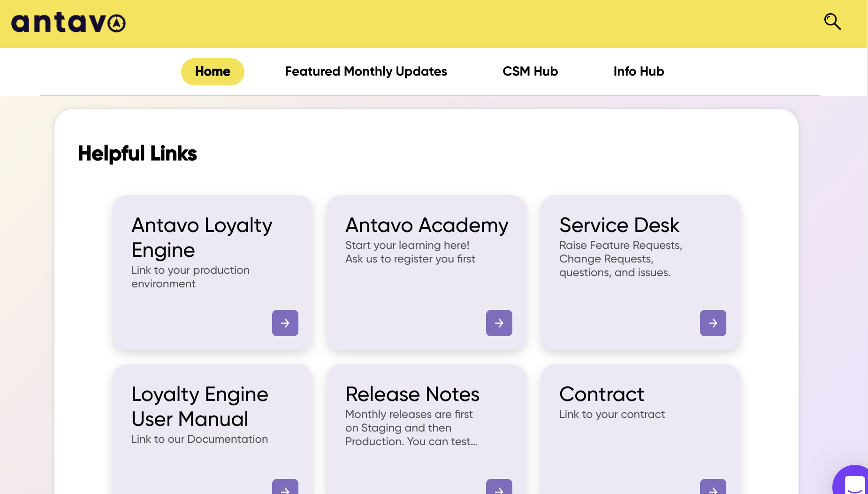Click arrow on Loyalty Engine User Manual card
The height and width of the screenshot is (494, 868).
pos(285,487)
